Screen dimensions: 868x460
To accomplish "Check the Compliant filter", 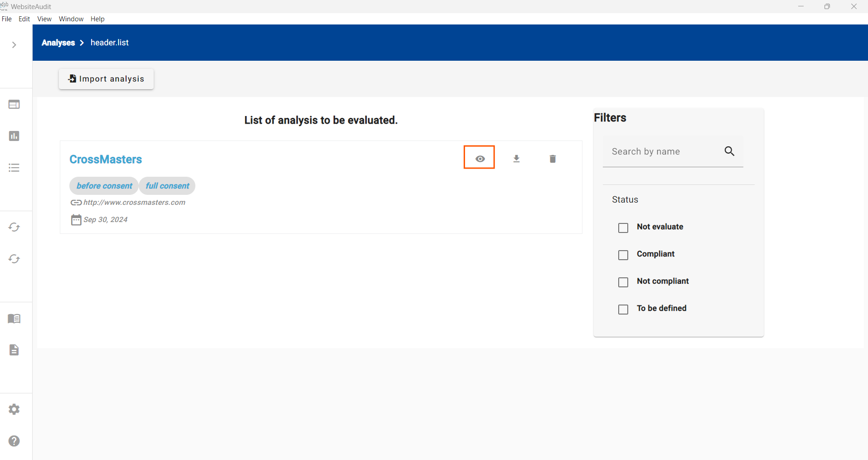I will click(x=623, y=255).
